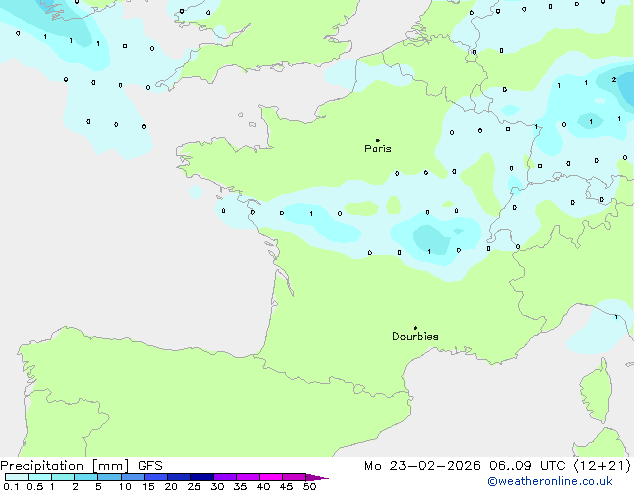Select the 25–30 mm dark navy legend swatch
The image size is (634, 490).
click(201, 477)
